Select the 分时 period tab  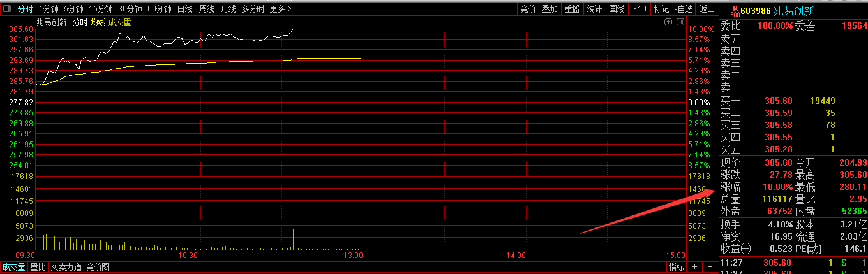click(25, 9)
